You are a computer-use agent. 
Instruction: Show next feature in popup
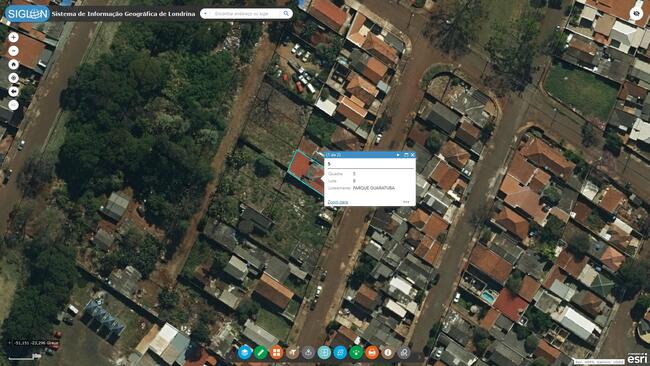click(x=398, y=155)
